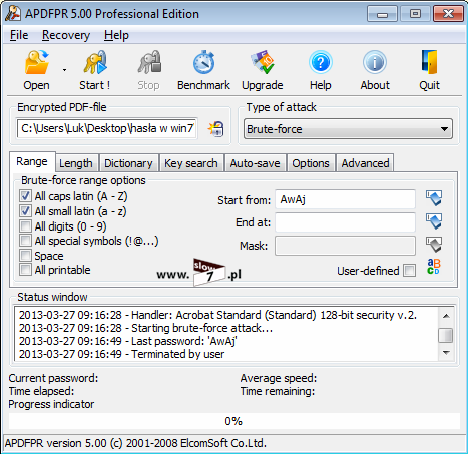Screen dimensions: 468x454
Task: Click the Encrypted PDF-file path field
Action: pyautogui.click(x=107, y=128)
